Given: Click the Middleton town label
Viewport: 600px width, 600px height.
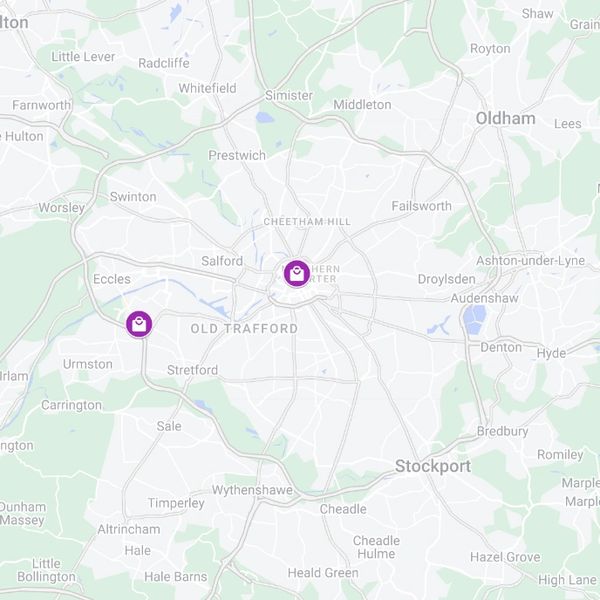Looking at the screenshot, I should coord(362,104).
